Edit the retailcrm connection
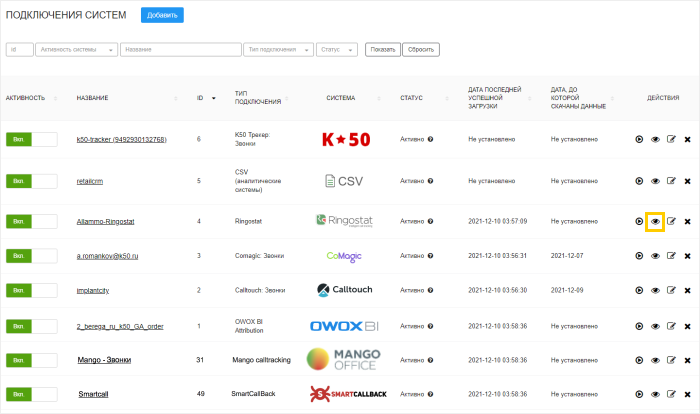700x414 pixels. point(671,181)
